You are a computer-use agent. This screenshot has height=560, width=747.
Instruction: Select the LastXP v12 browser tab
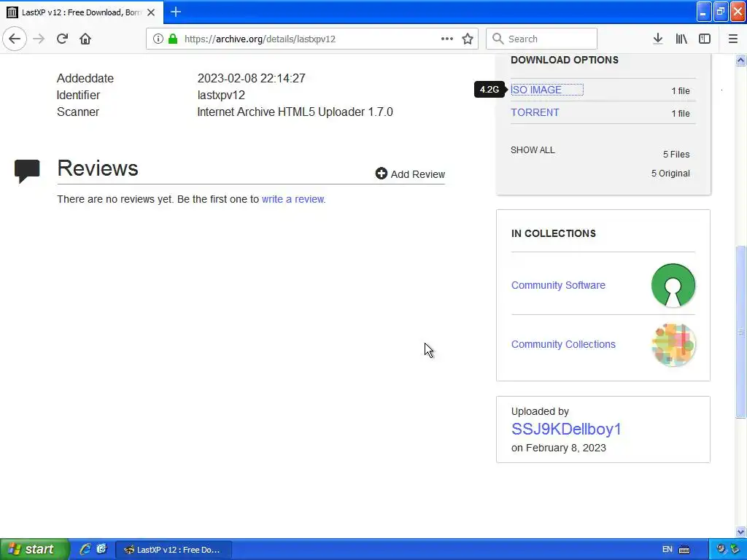(82, 12)
